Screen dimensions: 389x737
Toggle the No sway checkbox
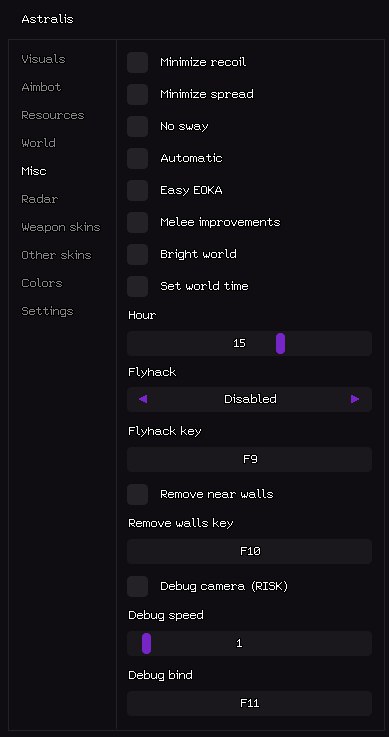point(138,126)
